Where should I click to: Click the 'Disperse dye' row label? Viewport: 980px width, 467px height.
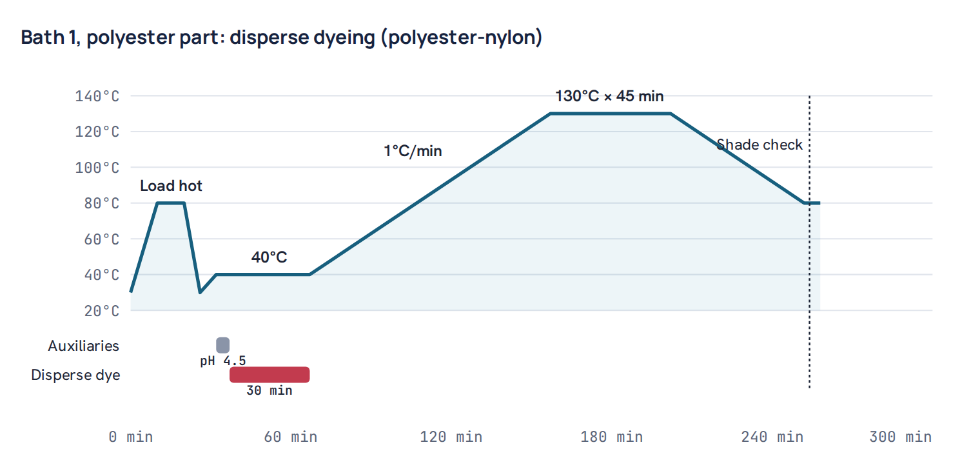coord(75,375)
